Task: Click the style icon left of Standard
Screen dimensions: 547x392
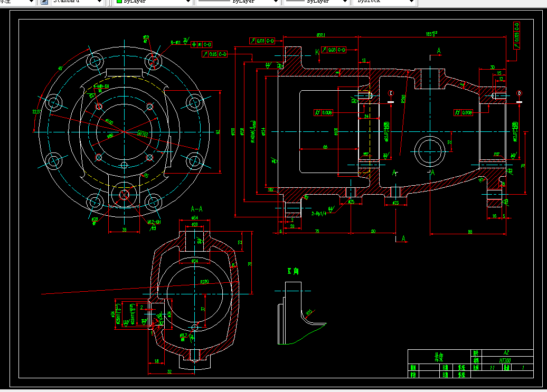Action: (44, 2)
